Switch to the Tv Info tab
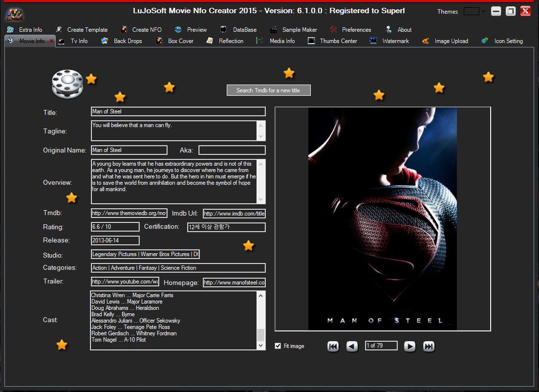The height and width of the screenshot is (392, 539). (x=79, y=41)
